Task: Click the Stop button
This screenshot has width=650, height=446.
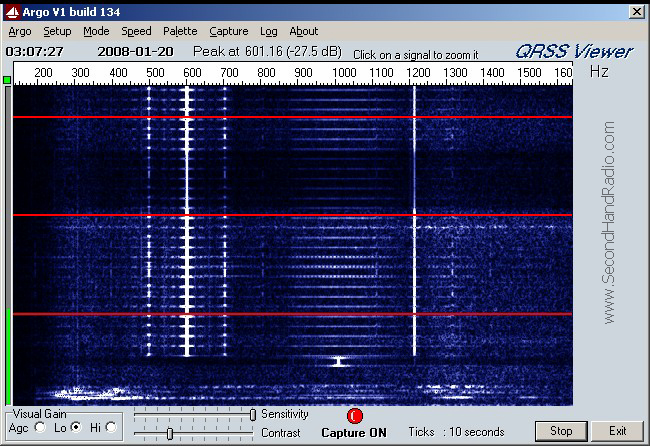Action: pos(561,431)
